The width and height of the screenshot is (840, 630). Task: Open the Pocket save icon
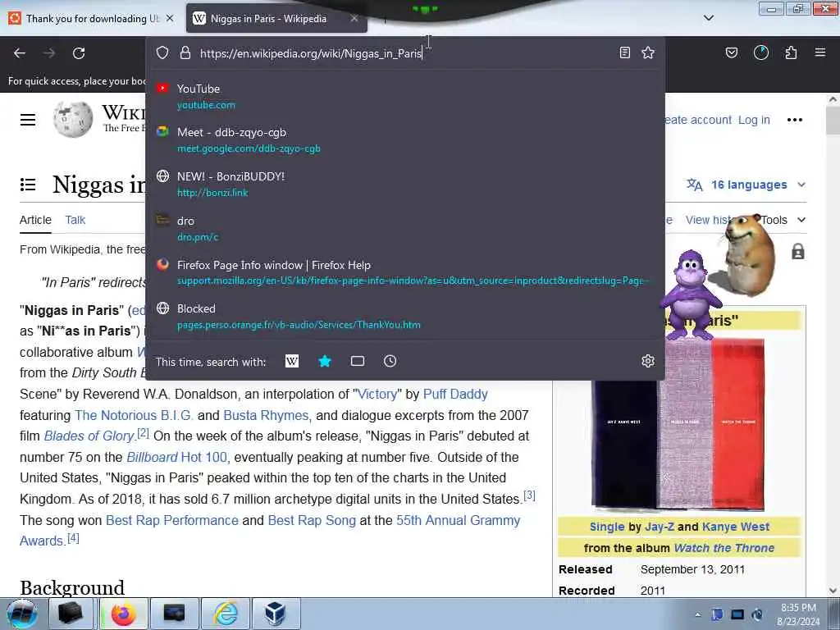pyautogui.click(x=732, y=52)
